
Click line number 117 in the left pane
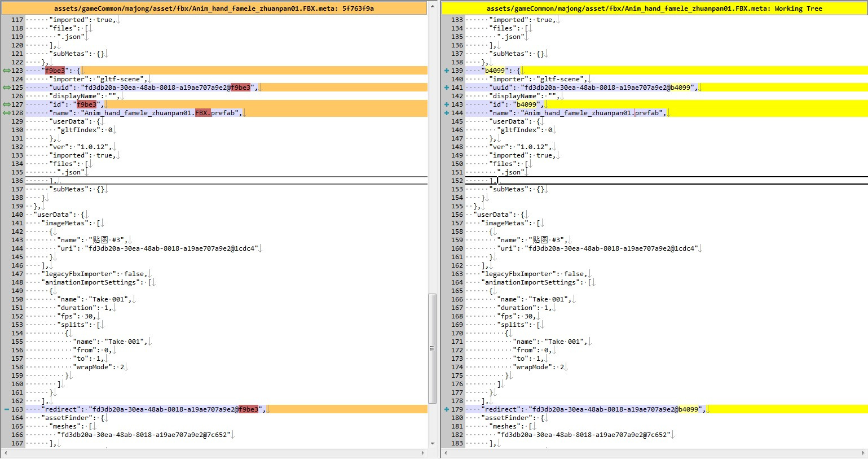(x=17, y=20)
